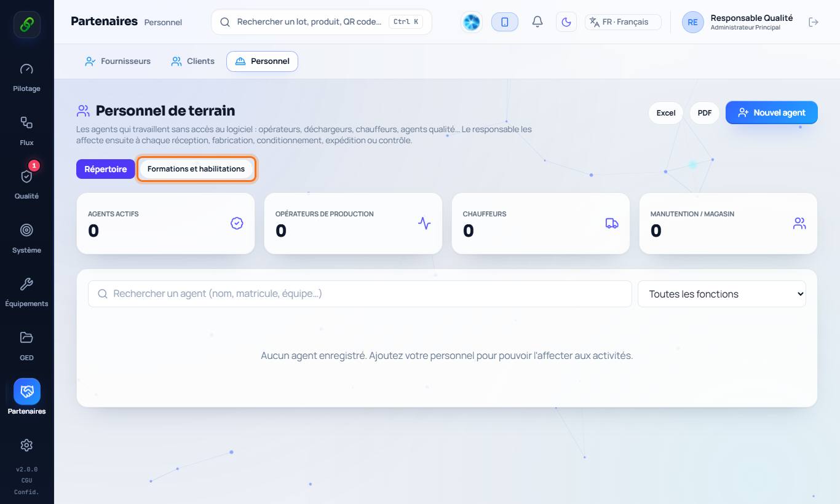Open the Système target icon

(26, 230)
